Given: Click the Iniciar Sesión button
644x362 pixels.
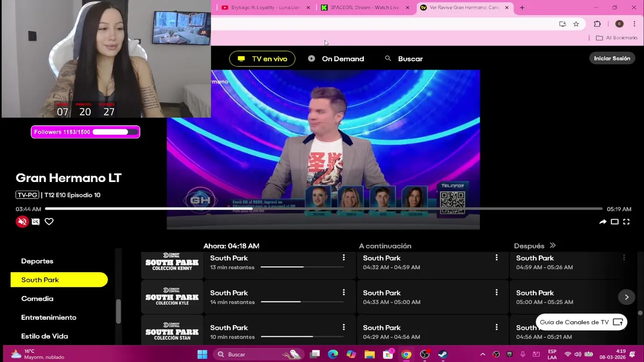Looking at the screenshot, I should [612, 58].
